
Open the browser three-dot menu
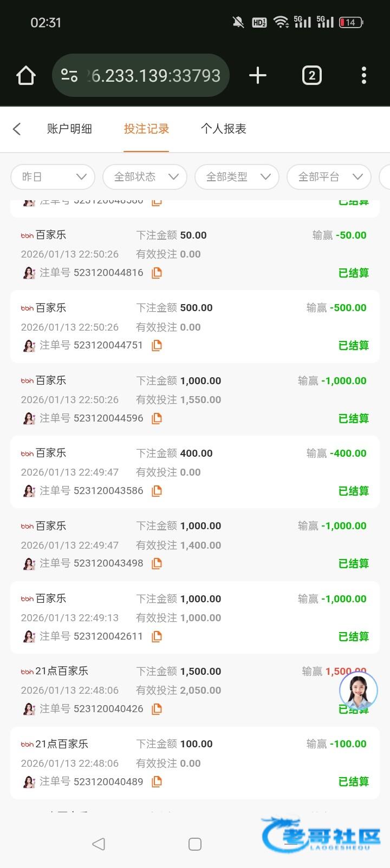(364, 75)
